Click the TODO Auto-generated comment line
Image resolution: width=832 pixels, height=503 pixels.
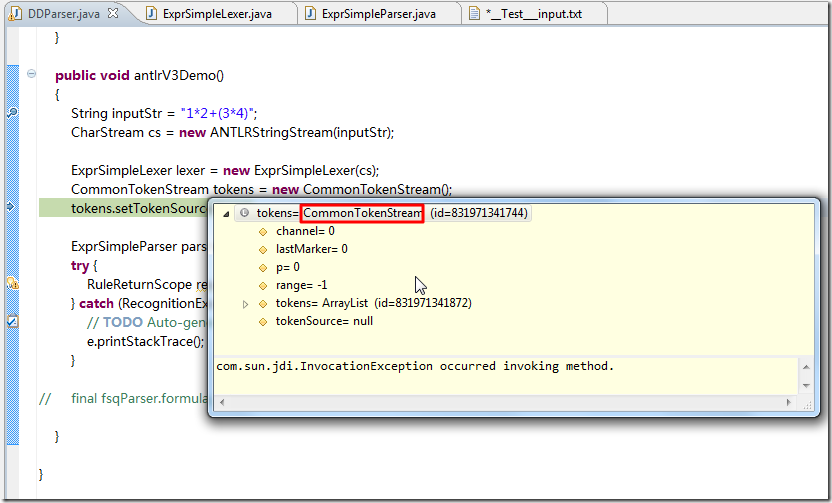tap(147, 322)
